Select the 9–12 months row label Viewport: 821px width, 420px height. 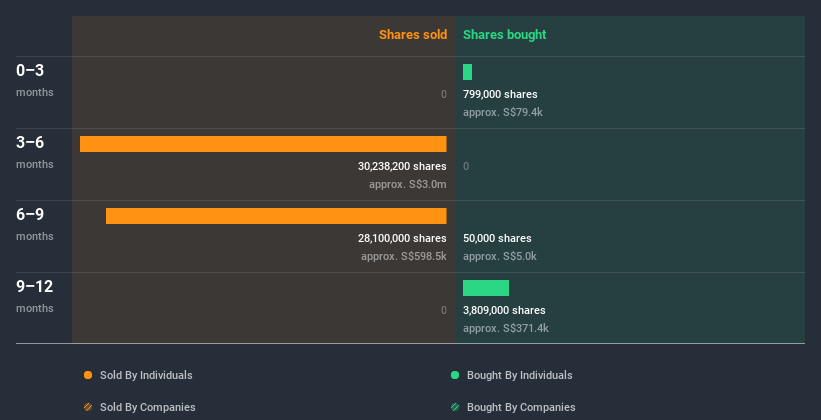tap(35, 296)
